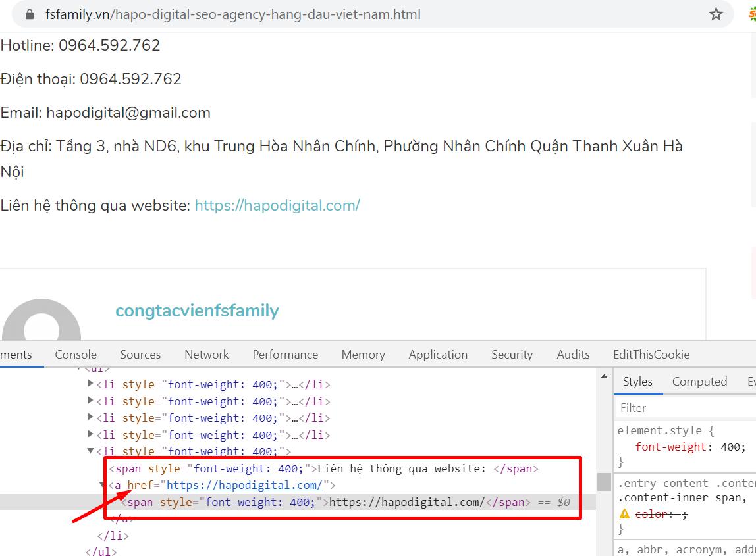Click the color warning triangle icon

[624, 514]
